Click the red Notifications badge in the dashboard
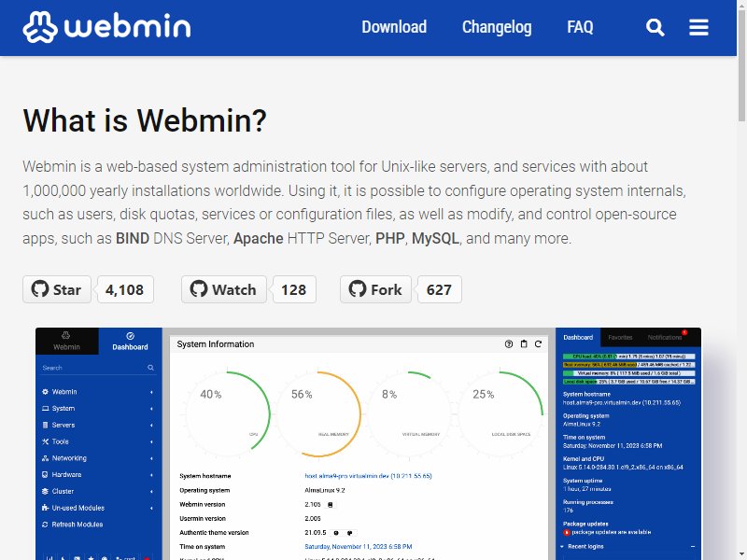 coord(684,332)
